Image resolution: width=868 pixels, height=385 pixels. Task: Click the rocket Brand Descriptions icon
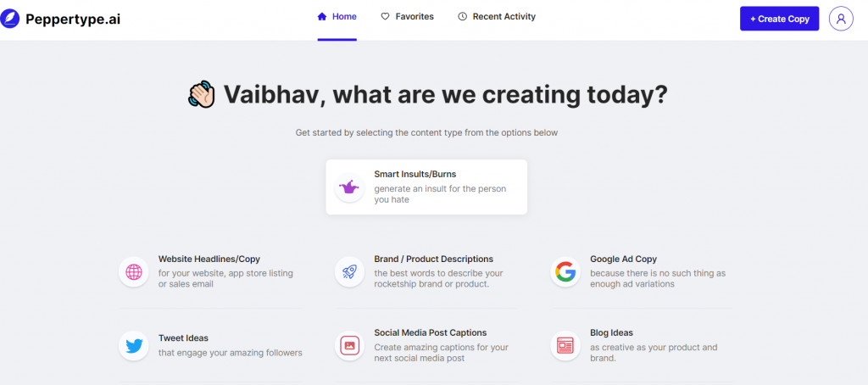[350, 272]
